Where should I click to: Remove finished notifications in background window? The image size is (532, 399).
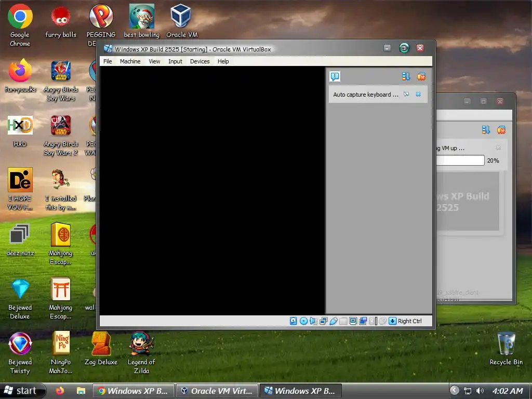point(501,129)
